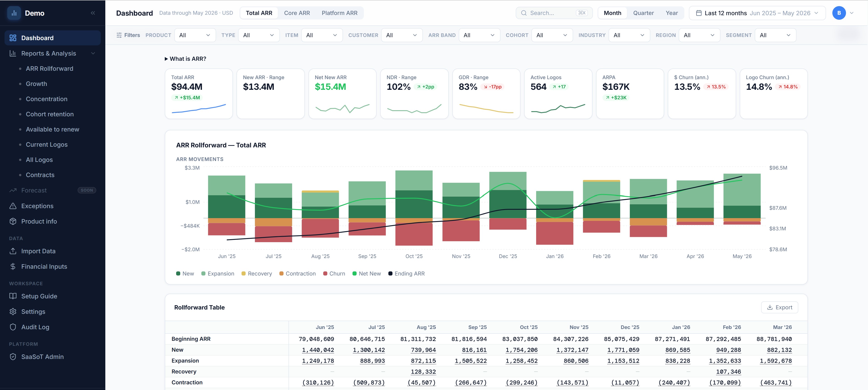Switch period granularity to Year
The width and height of the screenshot is (868, 390).
(x=672, y=13)
